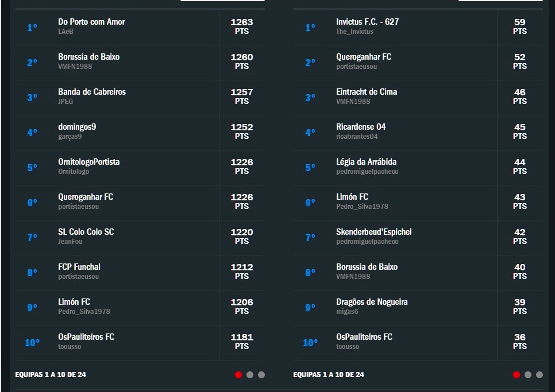555x392 pixels.
Task: Click the 1263 PTS score cell
Action: [x=242, y=26]
